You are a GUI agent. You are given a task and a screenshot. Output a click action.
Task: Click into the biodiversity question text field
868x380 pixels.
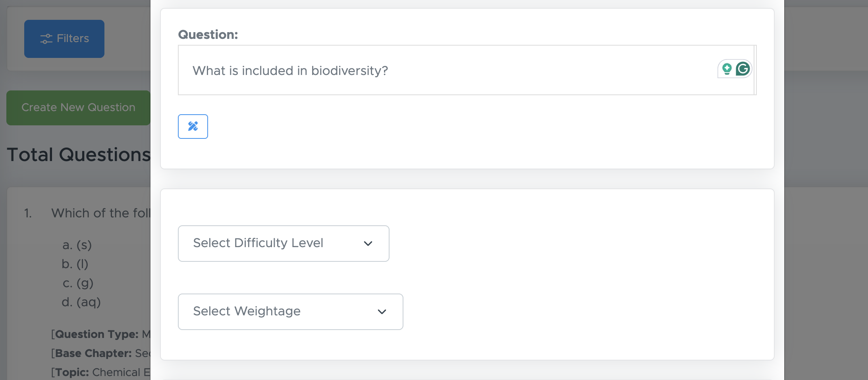(x=437, y=71)
